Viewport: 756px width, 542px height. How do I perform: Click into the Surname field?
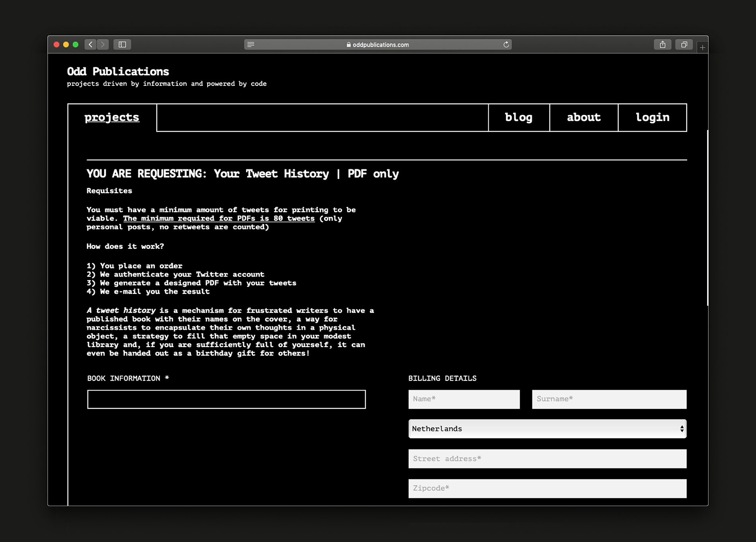tap(609, 399)
